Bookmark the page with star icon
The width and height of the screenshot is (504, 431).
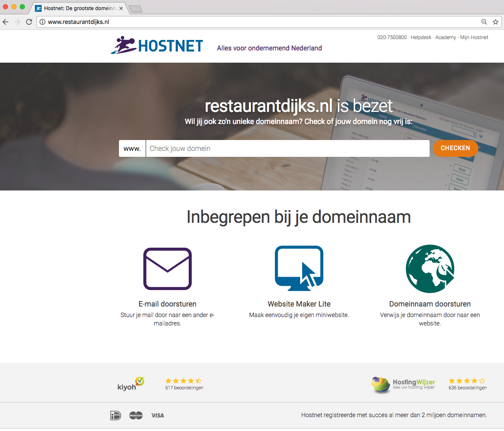click(x=496, y=22)
